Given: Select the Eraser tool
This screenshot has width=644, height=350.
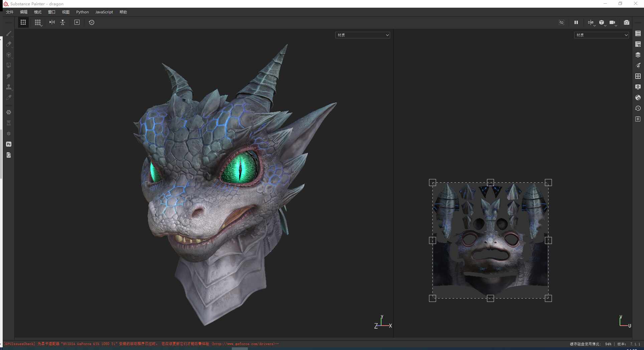Looking at the screenshot, I should (x=9, y=44).
